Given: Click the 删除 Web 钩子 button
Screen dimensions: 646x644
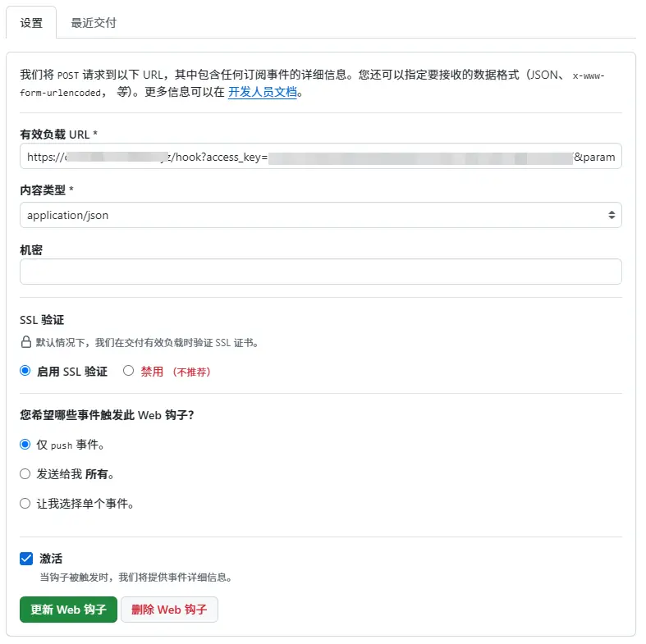Looking at the screenshot, I should point(169,610).
